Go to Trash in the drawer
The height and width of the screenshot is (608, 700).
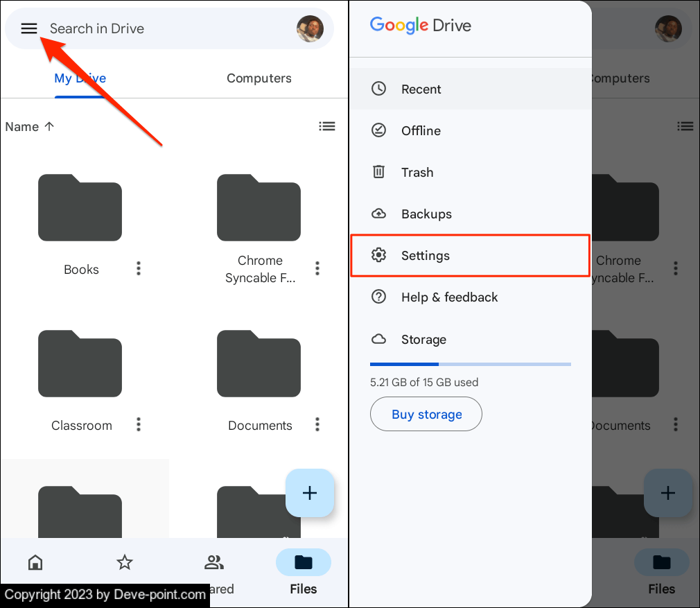(x=417, y=173)
